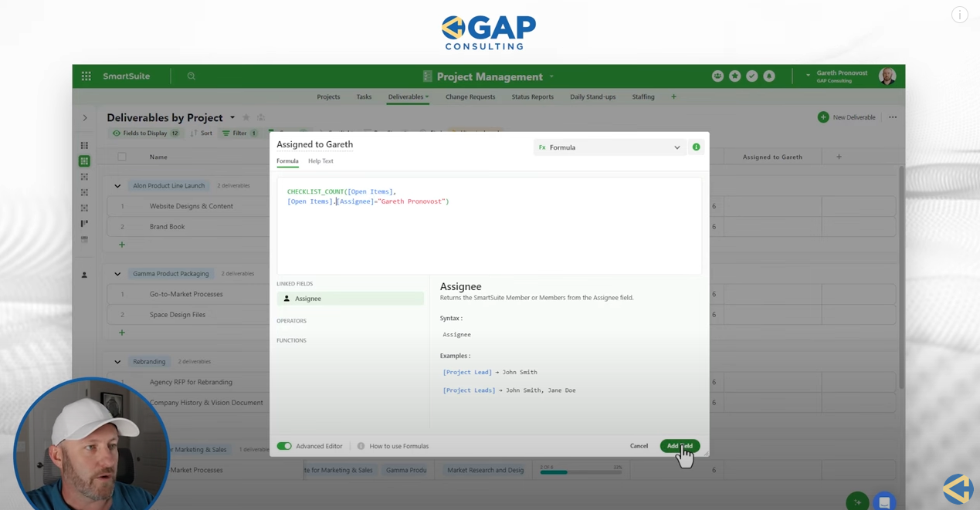This screenshot has width=980, height=510.
Task: Click the green plus New Deliverable icon
Action: 823,117
